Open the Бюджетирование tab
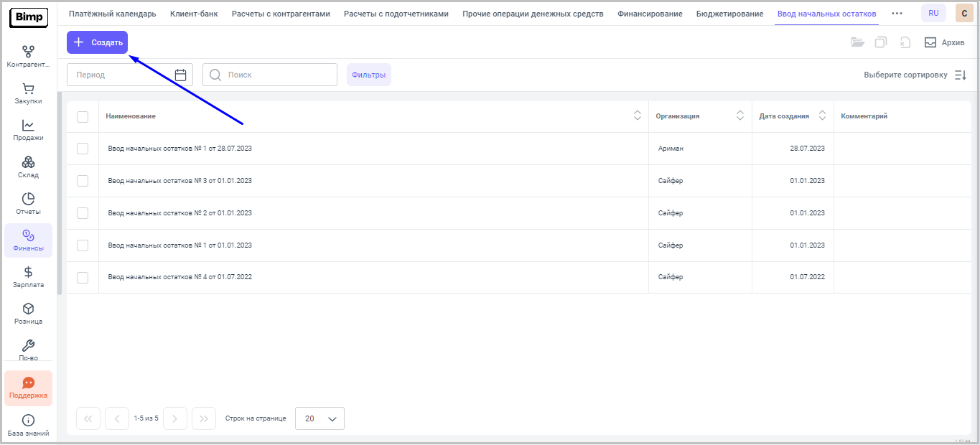980x445 pixels. 729,14
